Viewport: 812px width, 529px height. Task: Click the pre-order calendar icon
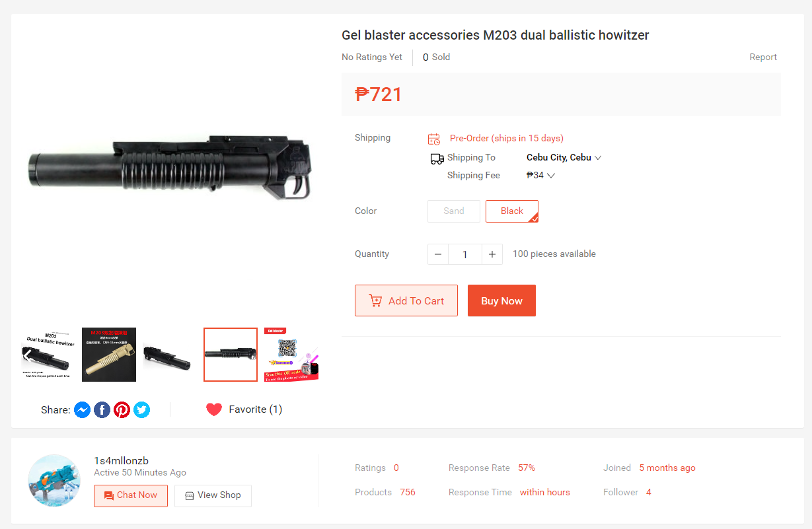click(x=434, y=139)
